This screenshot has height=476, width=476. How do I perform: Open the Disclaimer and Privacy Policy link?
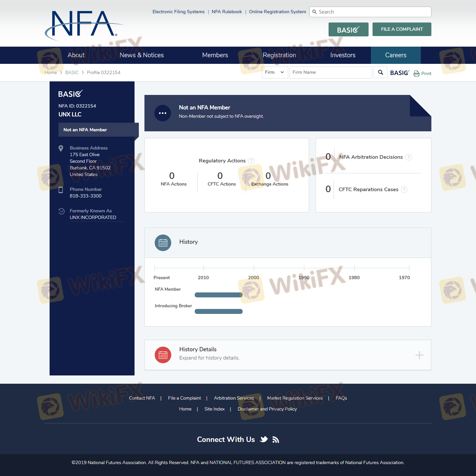pyautogui.click(x=267, y=409)
